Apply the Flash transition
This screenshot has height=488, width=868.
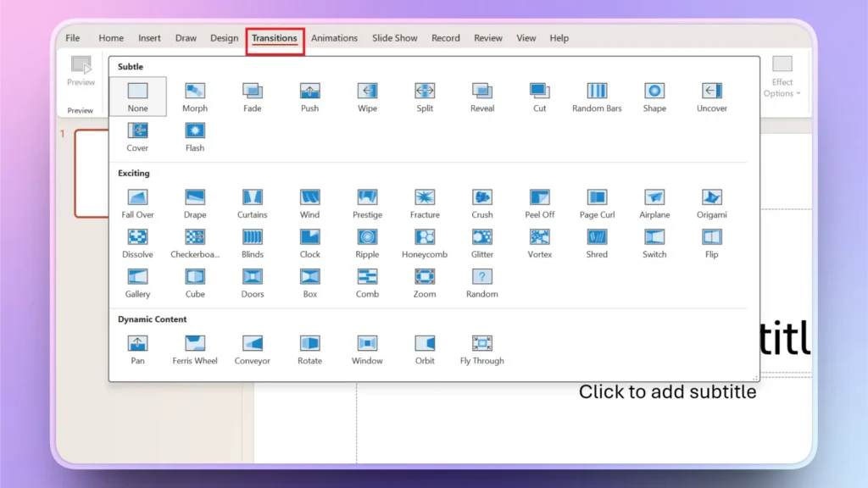coord(195,136)
